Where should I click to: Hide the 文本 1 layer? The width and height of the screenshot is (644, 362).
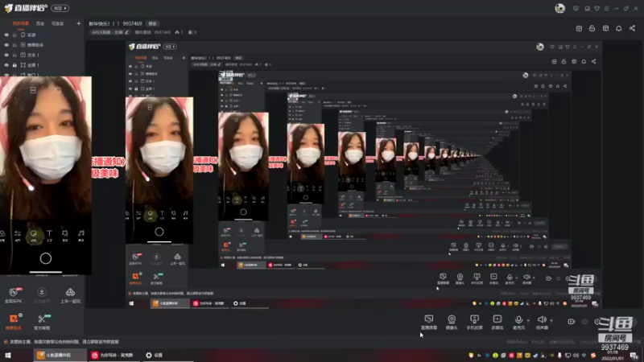coord(6,55)
